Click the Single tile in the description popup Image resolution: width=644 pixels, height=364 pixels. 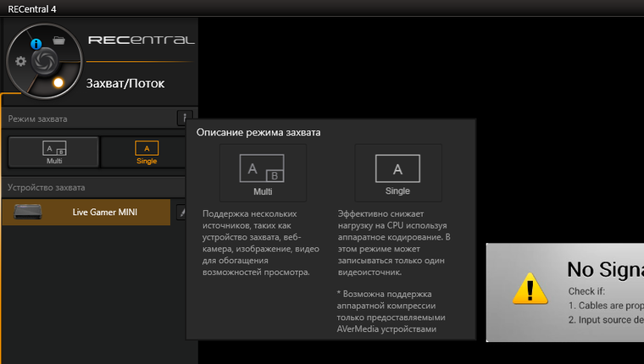[398, 173]
